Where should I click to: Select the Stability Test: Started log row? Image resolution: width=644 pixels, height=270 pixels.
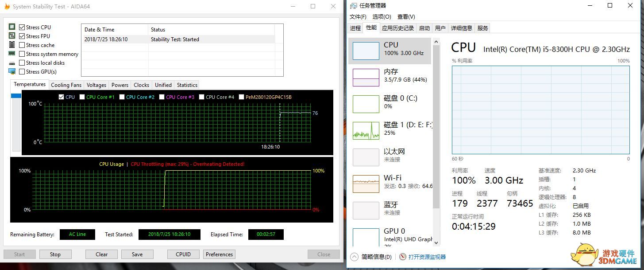pos(178,39)
